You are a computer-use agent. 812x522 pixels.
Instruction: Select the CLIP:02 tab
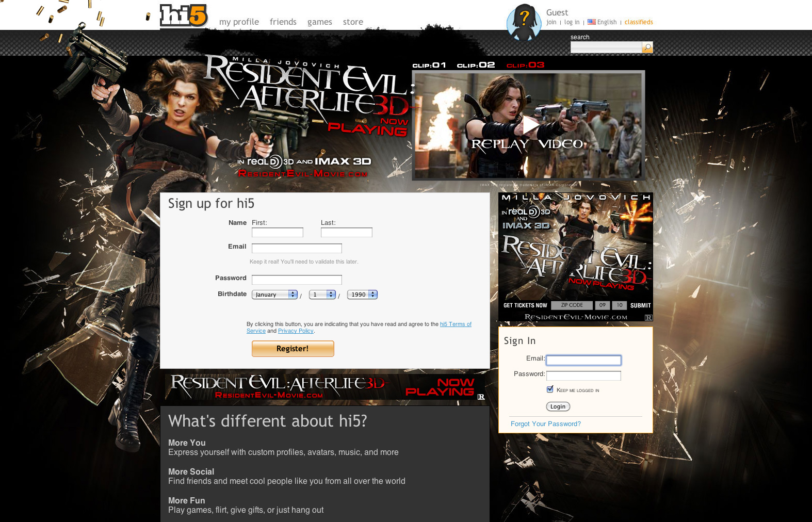[x=476, y=65]
